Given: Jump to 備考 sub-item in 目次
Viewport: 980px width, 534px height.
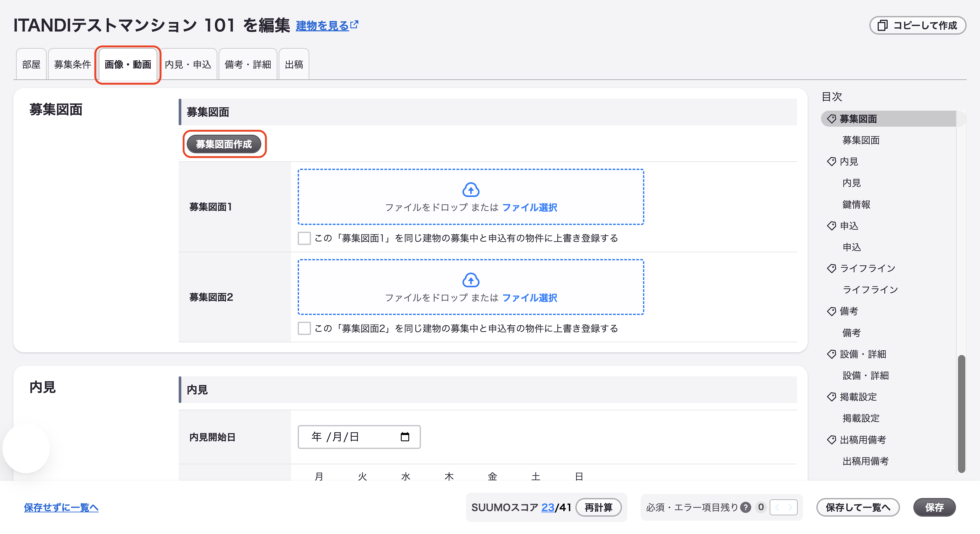Looking at the screenshot, I should click(x=851, y=333).
